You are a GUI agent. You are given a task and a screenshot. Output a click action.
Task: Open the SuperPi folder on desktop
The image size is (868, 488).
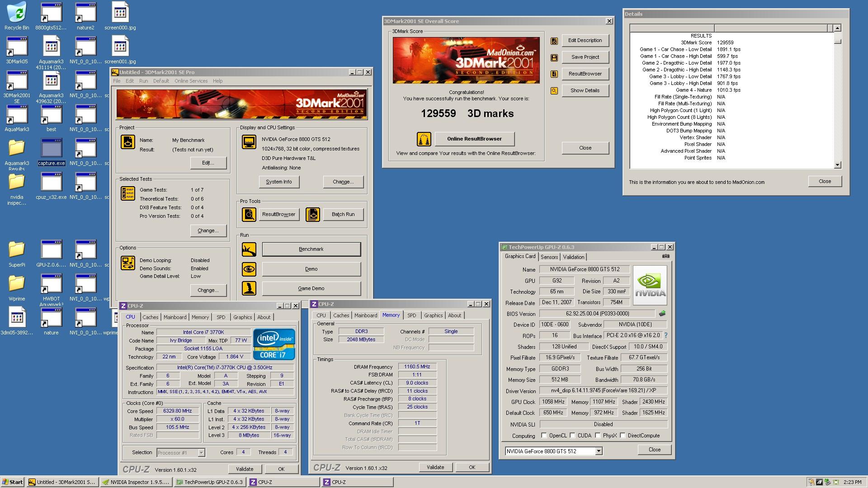pos(17,253)
